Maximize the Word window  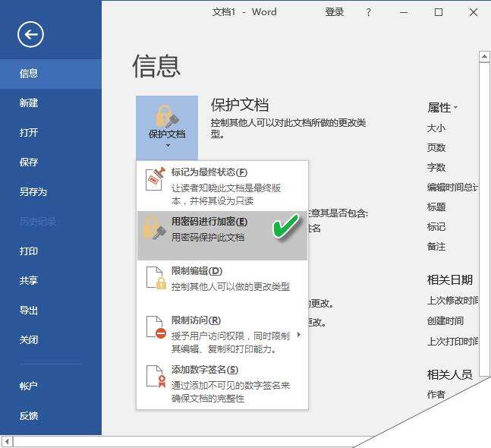pyautogui.click(x=439, y=12)
